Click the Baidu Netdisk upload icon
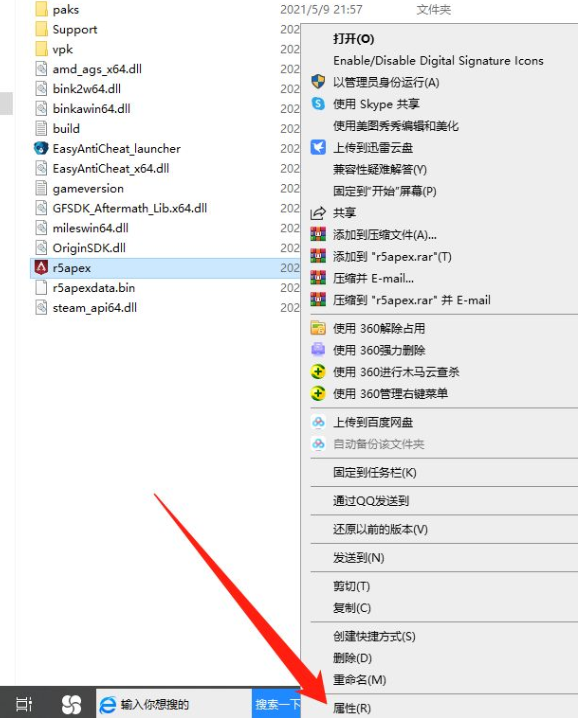 pyautogui.click(x=318, y=422)
